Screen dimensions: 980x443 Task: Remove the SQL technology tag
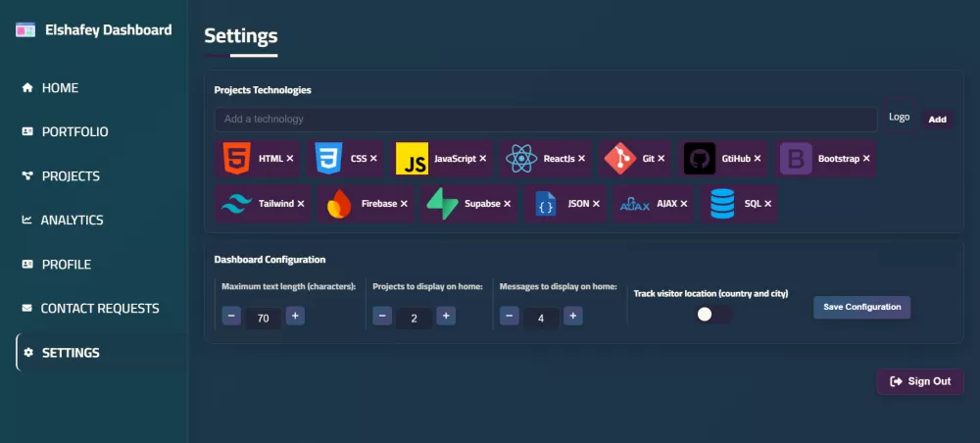[x=767, y=204]
